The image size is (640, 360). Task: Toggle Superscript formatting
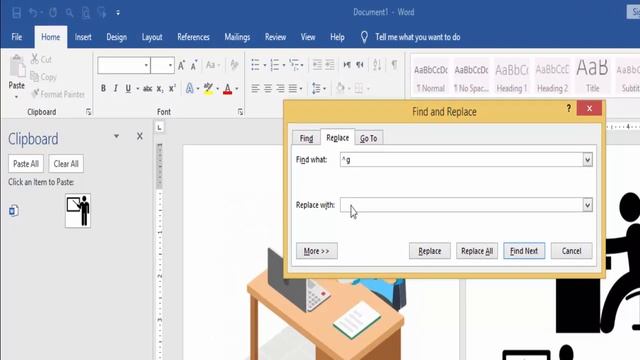(x=172, y=88)
